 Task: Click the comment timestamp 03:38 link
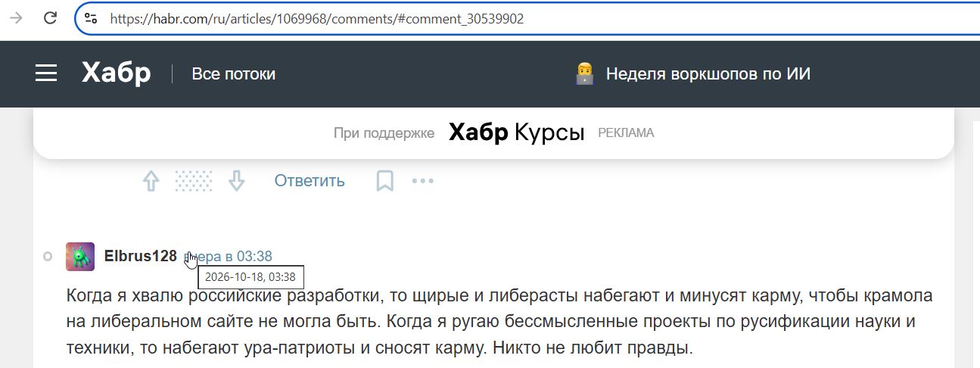(x=229, y=256)
